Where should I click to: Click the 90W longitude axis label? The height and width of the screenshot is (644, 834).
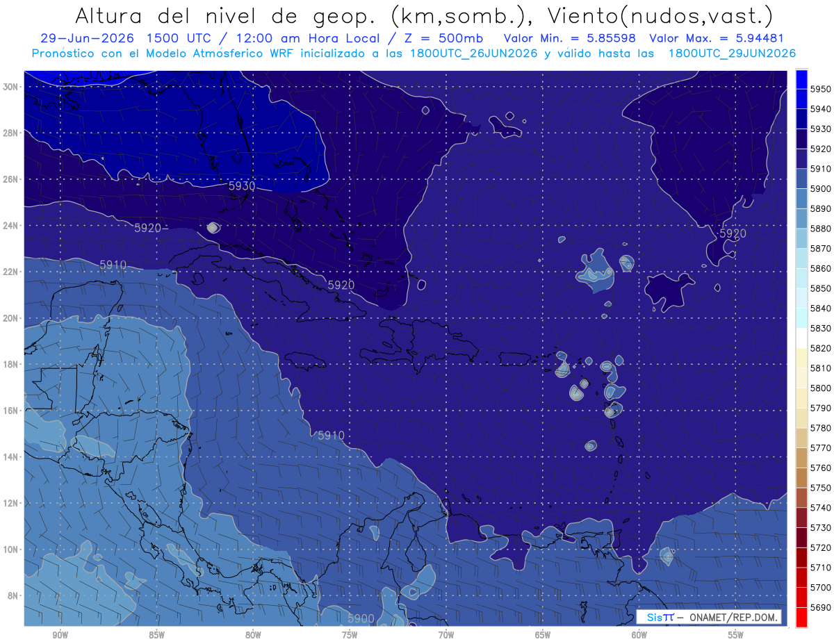click(x=60, y=635)
